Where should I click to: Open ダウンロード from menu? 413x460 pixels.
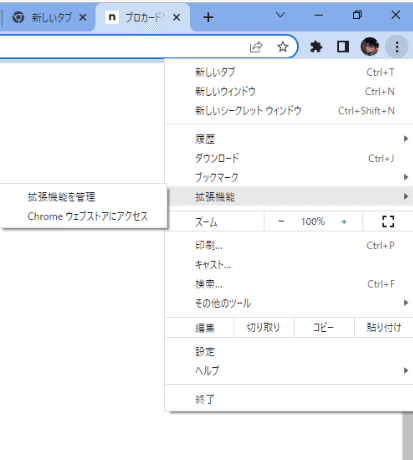pyautogui.click(x=289, y=158)
